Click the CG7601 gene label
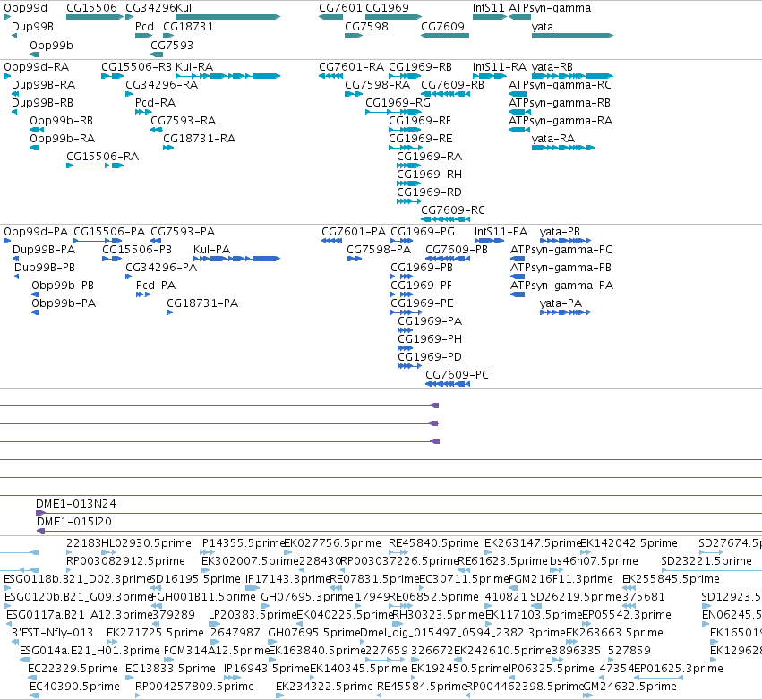Image resolution: width=762 pixels, height=700 pixels. [x=340, y=8]
